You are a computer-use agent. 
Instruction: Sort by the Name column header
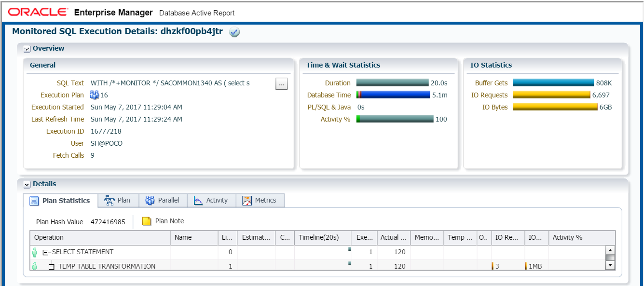click(194, 238)
